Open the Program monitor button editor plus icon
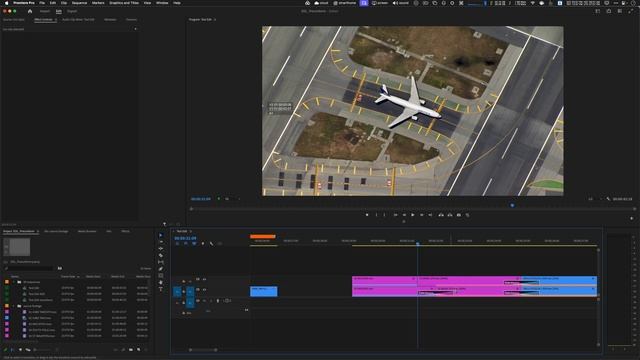Image resolution: width=640 pixels, height=360 pixels. [631, 218]
